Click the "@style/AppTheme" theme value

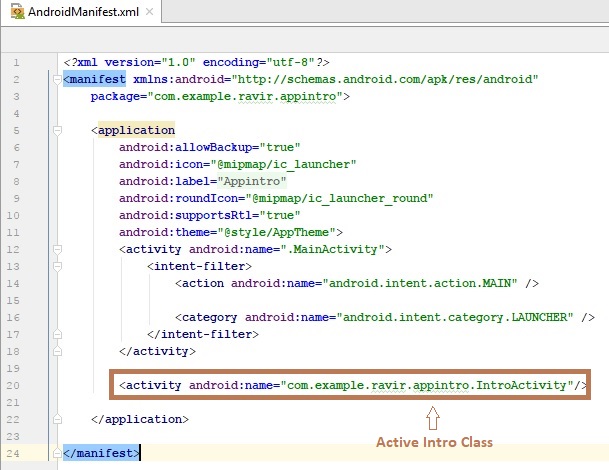[x=277, y=232]
